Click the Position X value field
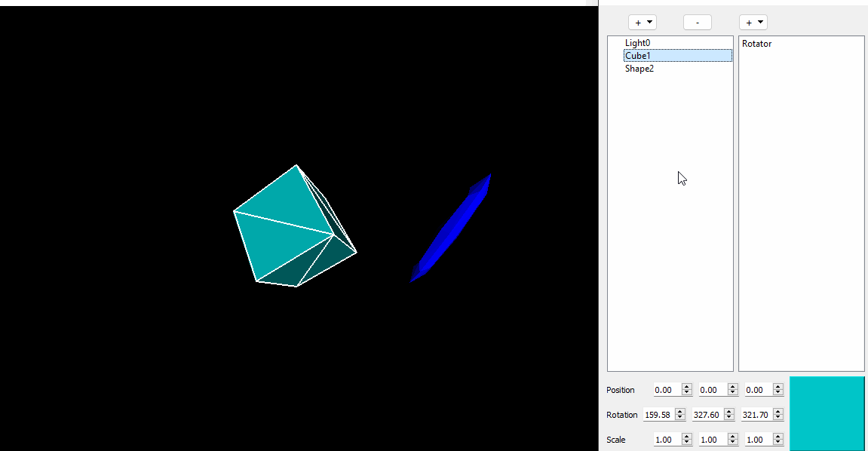The height and width of the screenshot is (451, 868). pyautogui.click(x=665, y=390)
